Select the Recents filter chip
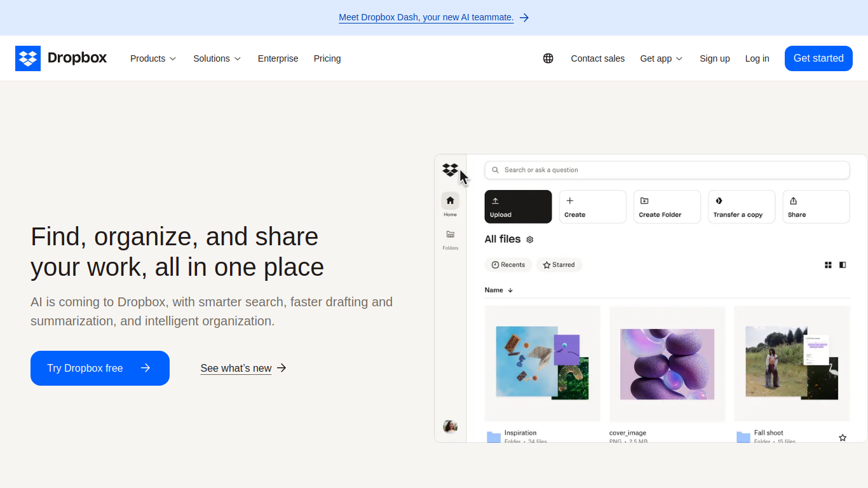 coord(508,265)
